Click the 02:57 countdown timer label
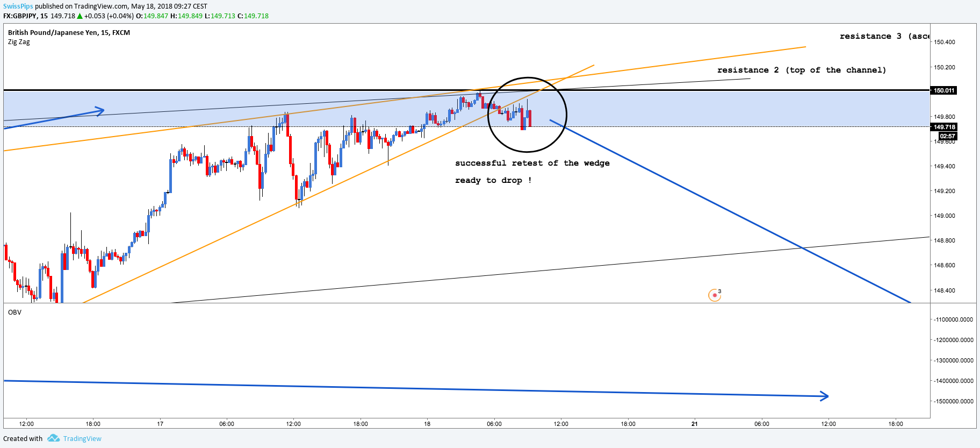 tap(947, 136)
